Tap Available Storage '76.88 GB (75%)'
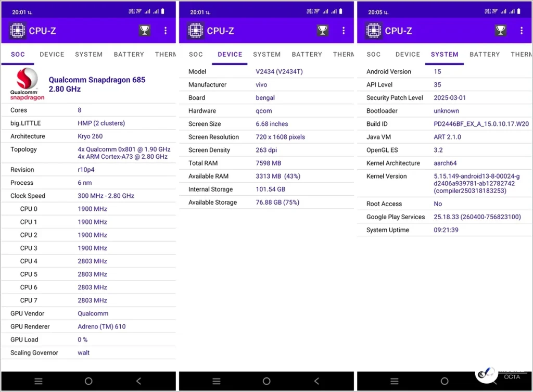The image size is (533, 392). [277, 203]
